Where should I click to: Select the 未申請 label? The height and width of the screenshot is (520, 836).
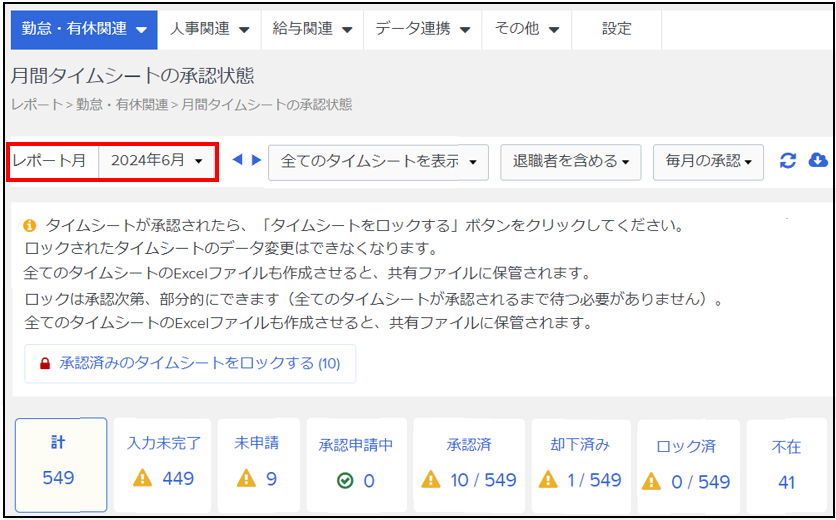tap(256, 443)
